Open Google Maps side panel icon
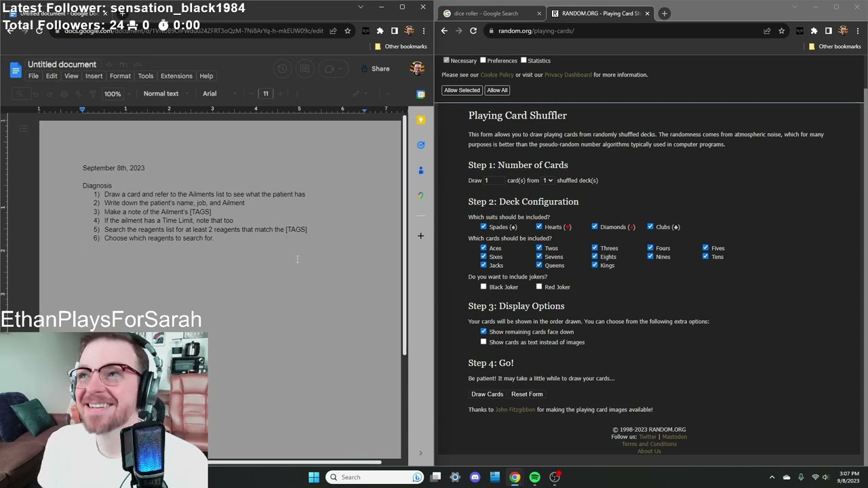Viewport: 868px width, 488px height. [420, 195]
